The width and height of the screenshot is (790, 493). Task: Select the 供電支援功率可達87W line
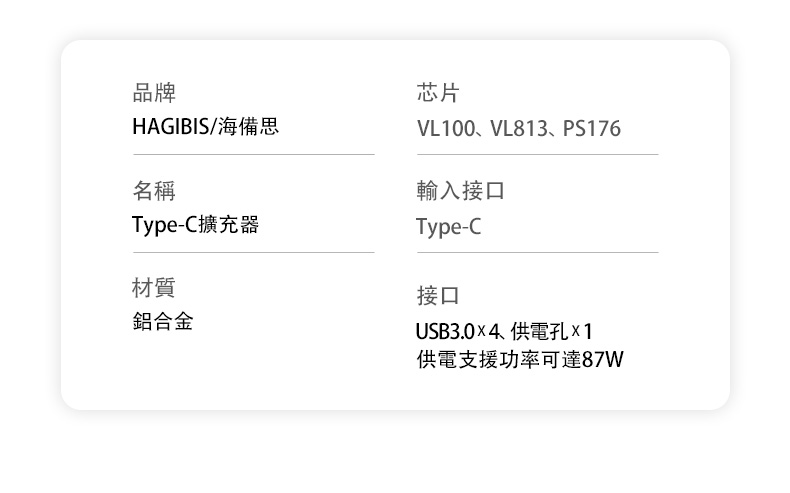[520, 360]
